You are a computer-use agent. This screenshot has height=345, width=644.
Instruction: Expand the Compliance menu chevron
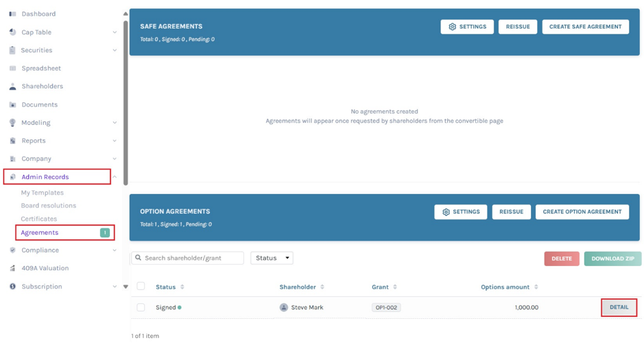[115, 250]
